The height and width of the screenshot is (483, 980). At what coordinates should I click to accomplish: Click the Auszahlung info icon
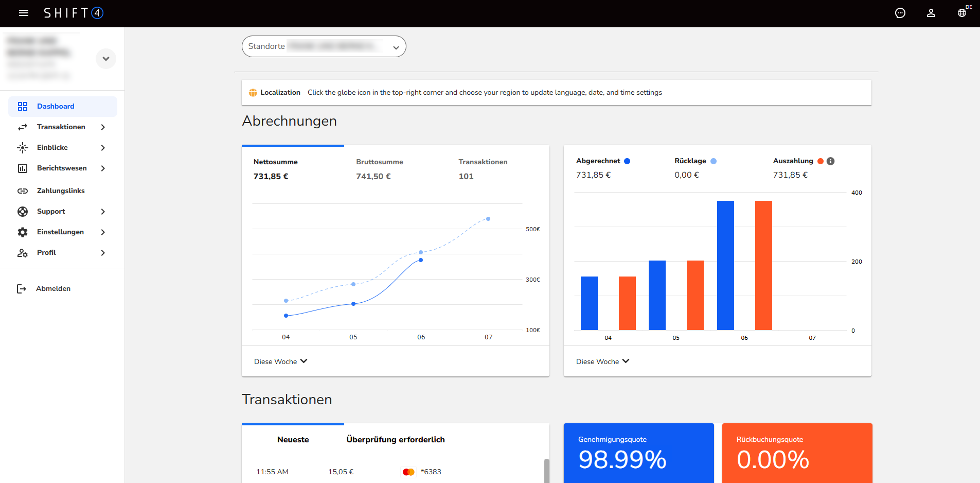[x=830, y=161]
